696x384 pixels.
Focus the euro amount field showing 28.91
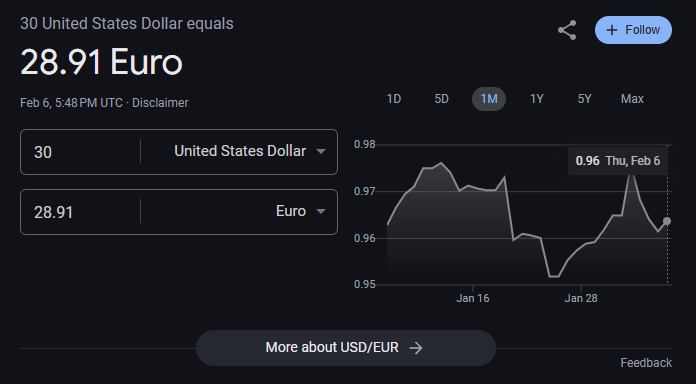coord(80,212)
